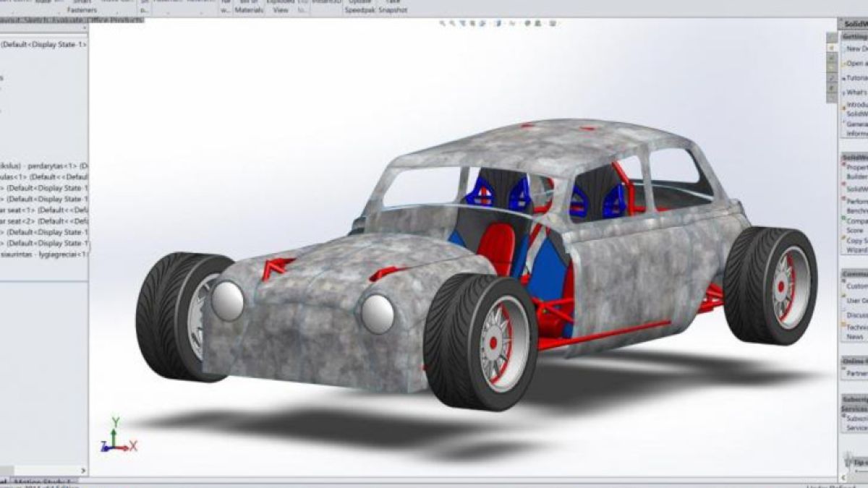Collapse the Getting Started section in task pane
This screenshot has height=488, width=868.
[x=854, y=37]
